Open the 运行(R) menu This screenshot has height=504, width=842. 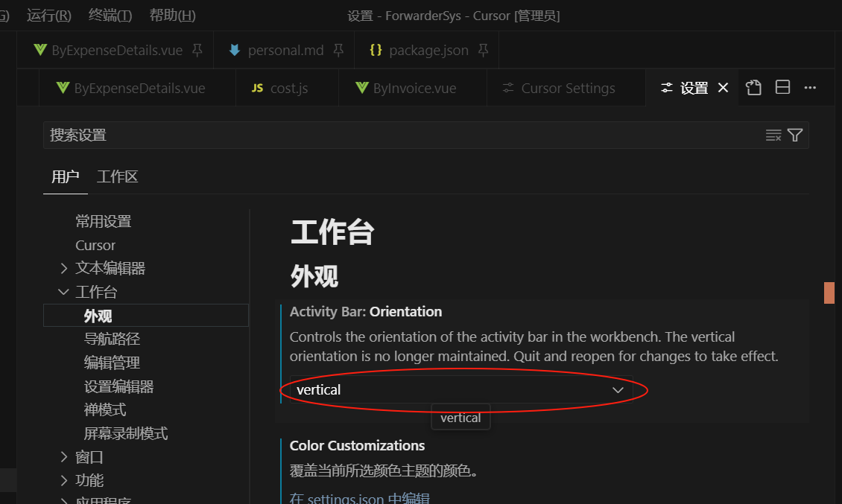click(x=49, y=16)
